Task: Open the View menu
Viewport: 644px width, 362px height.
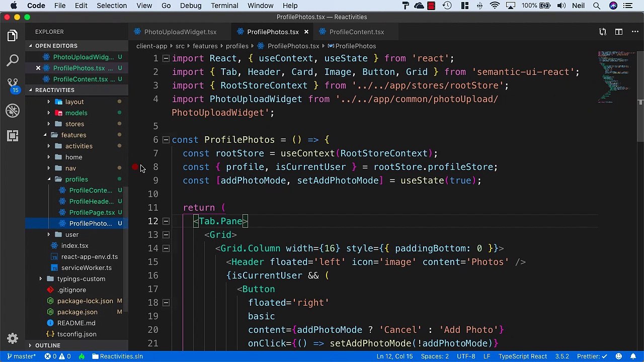Action: tap(144, 6)
